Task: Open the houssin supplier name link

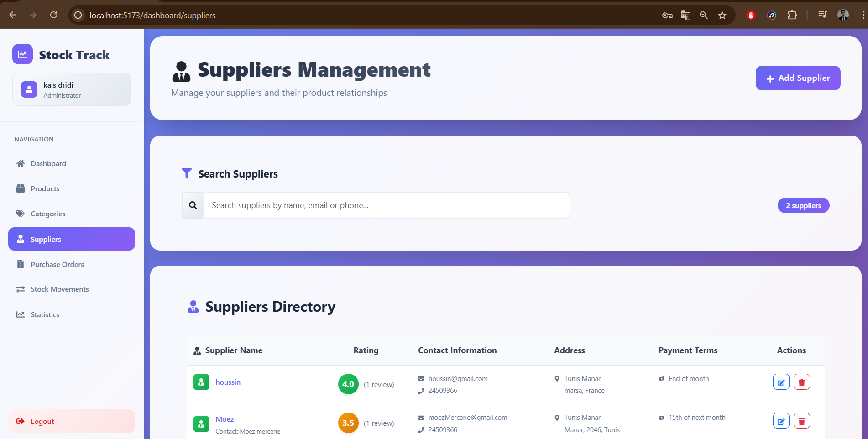Action: pos(228,382)
